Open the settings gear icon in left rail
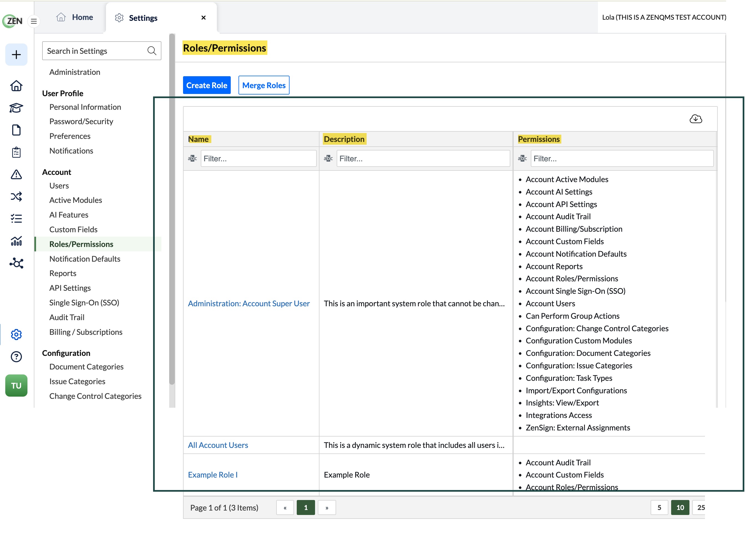This screenshot has width=756, height=551. (16, 335)
